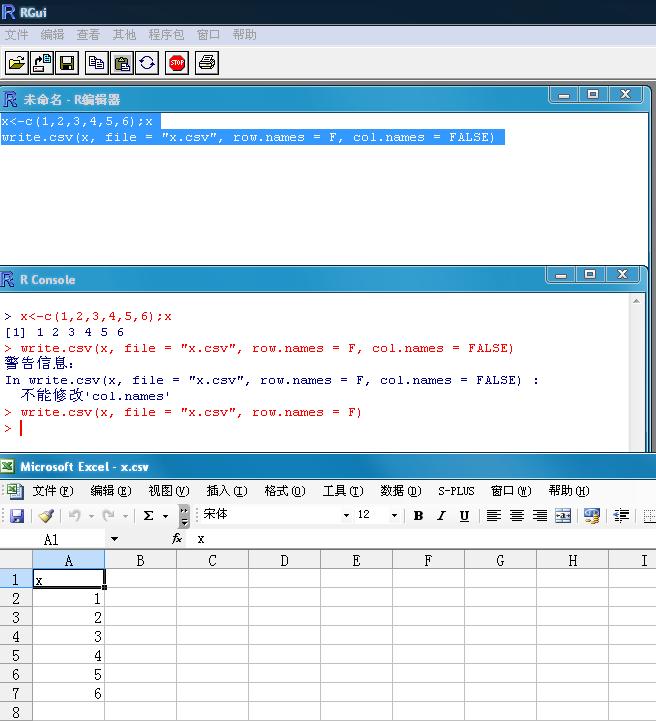Open the 数据(D) menu in Excel
The height and width of the screenshot is (721, 656).
[x=400, y=491]
